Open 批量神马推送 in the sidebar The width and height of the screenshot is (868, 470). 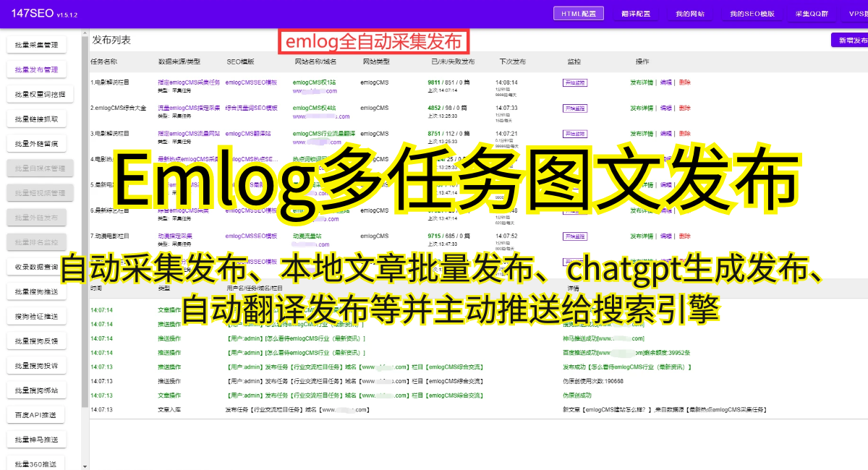click(36, 439)
